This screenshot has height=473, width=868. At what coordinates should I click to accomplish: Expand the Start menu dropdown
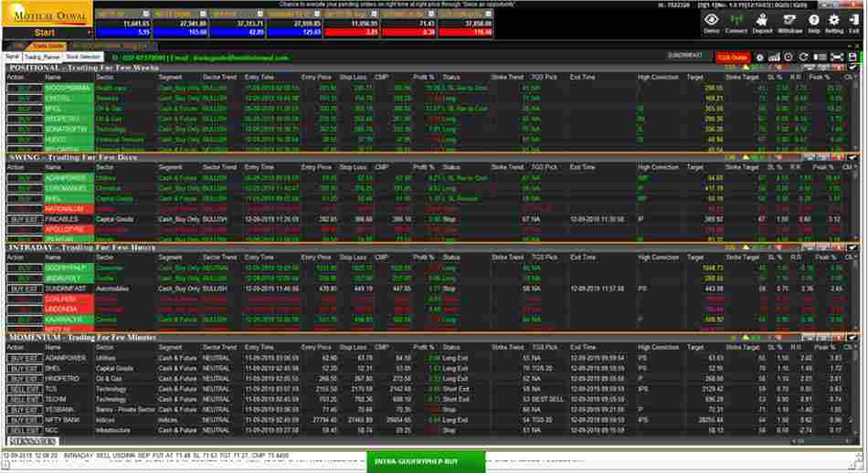click(46, 32)
